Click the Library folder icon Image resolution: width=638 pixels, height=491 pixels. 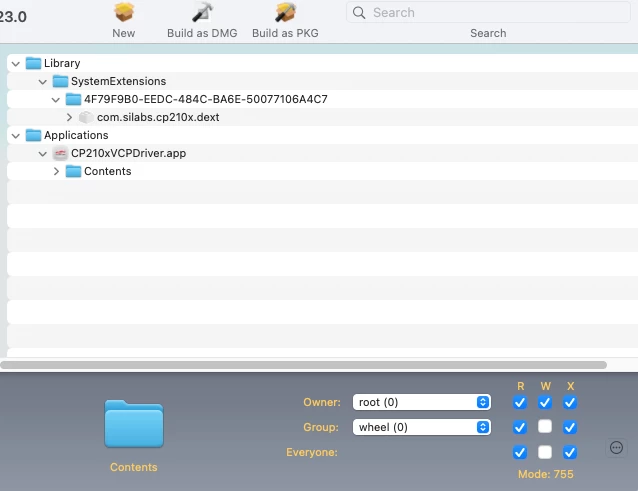[x=33, y=63]
